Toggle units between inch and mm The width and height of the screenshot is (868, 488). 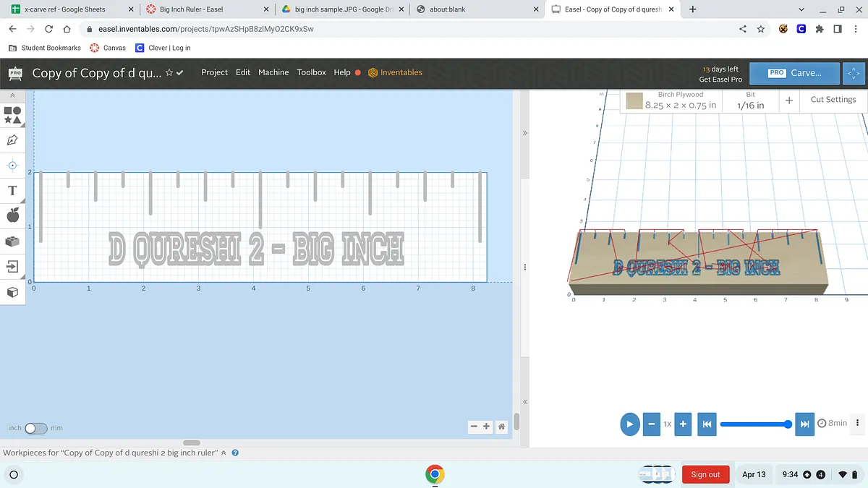[x=35, y=428]
